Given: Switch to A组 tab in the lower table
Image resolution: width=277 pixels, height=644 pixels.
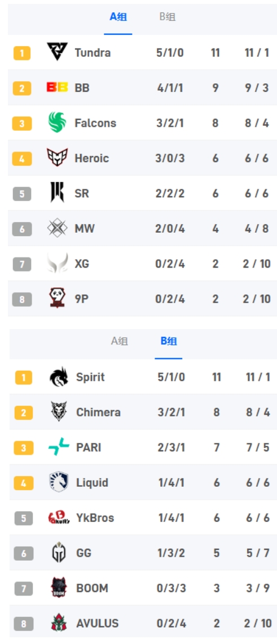Looking at the screenshot, I should pos(120,341).
